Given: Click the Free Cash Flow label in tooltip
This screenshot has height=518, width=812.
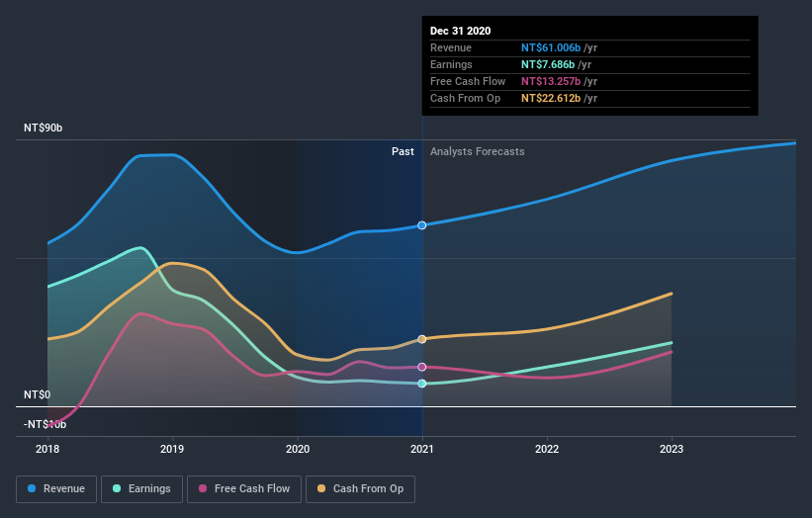Looking at the screenshot, I should click(468, 81).
